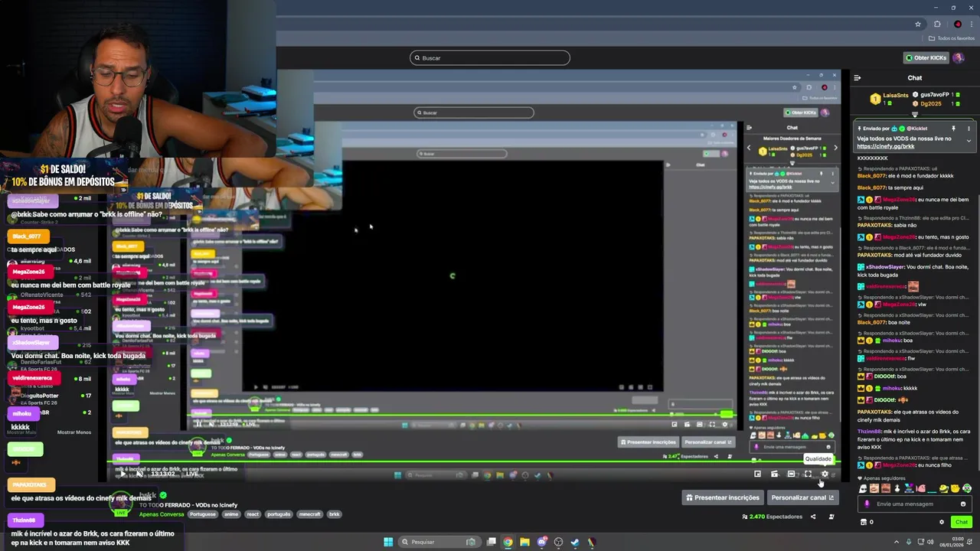Click the gus7avoFP donor name
Screen dimensions: 980x551
coord(935,95)
